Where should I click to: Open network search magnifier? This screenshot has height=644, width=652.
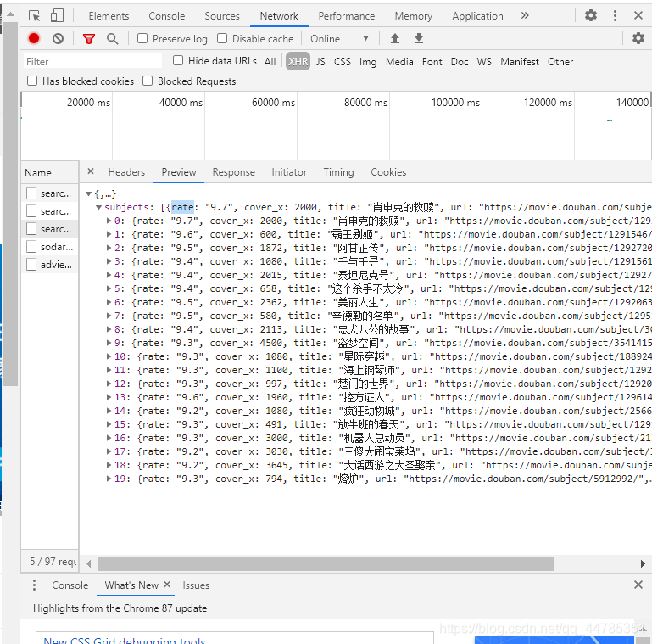(112, 39)
